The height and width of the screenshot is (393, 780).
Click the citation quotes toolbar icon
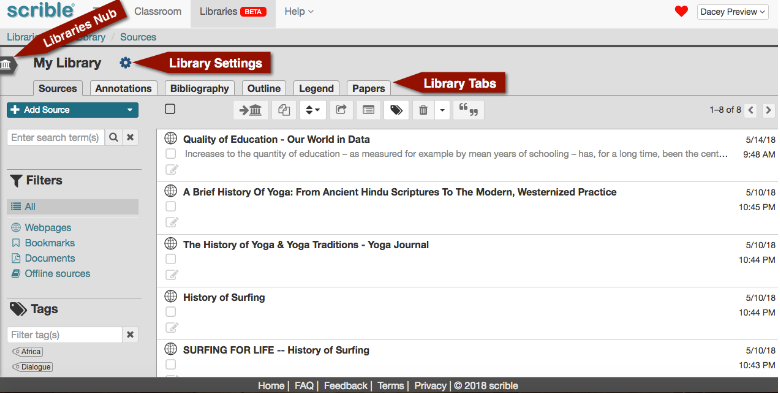[x=469, y=110]
